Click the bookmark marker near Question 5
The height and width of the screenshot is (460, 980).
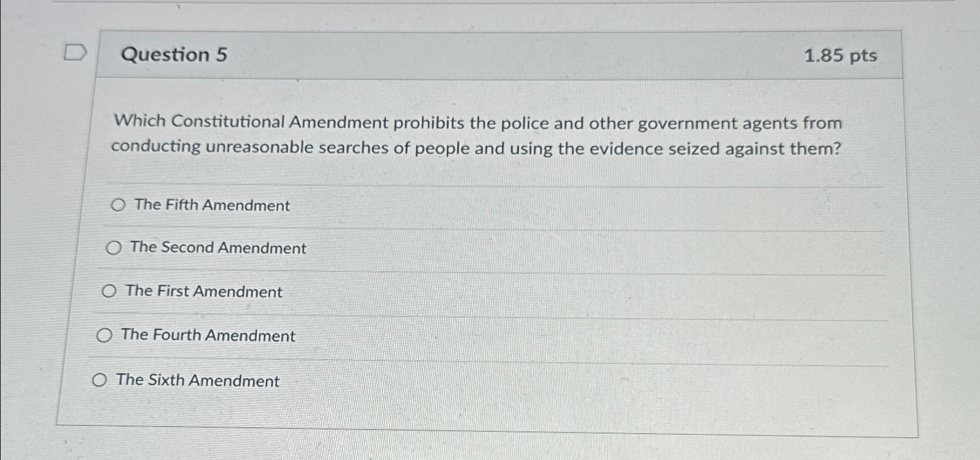click(x=76, y=53)
